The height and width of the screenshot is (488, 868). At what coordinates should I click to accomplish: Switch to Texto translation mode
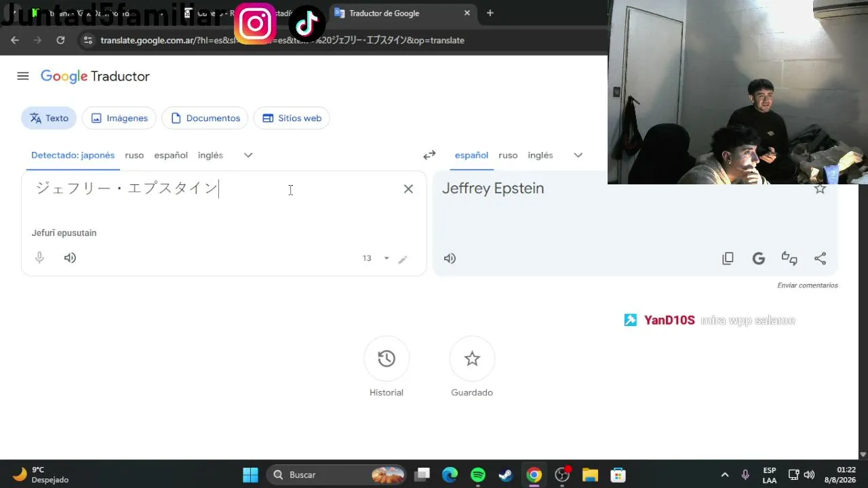pyautogui.click(x=49, y=118)
